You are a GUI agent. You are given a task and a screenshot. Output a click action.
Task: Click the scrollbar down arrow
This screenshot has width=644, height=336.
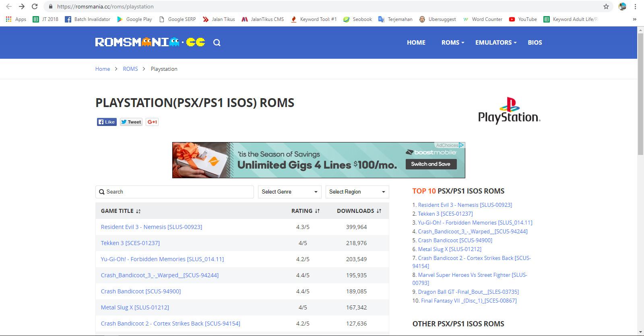click(640, 332)
